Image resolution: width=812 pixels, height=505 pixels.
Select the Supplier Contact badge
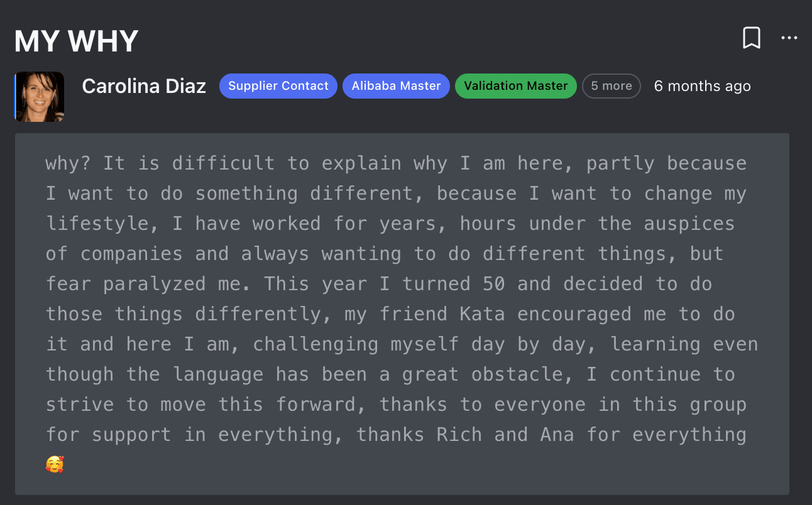[x=278, y=86]
